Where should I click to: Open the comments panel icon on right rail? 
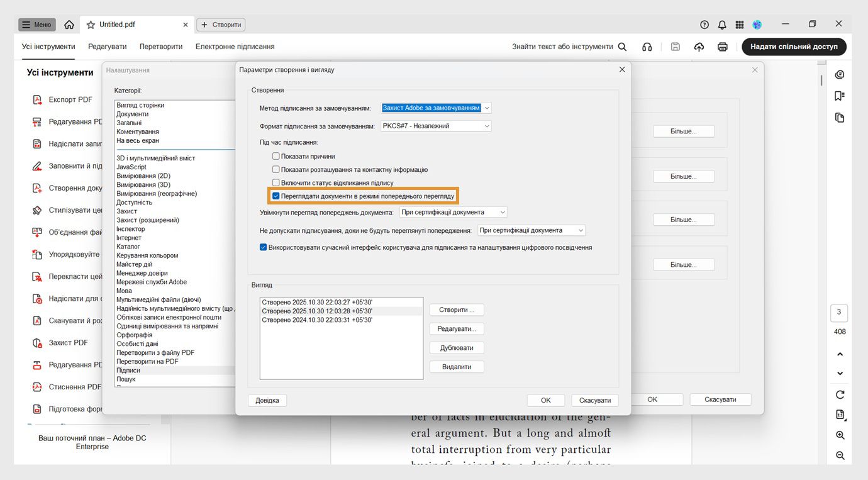[839, 75]
